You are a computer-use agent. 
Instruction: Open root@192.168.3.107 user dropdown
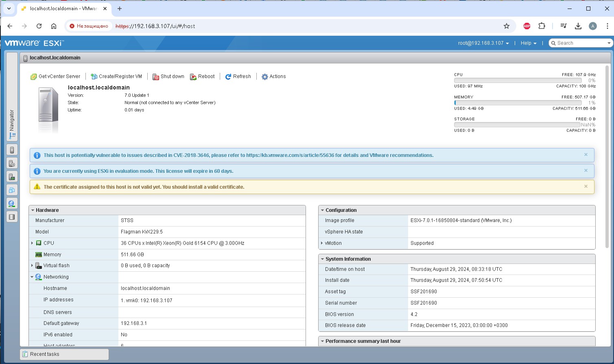pos(483,43)
